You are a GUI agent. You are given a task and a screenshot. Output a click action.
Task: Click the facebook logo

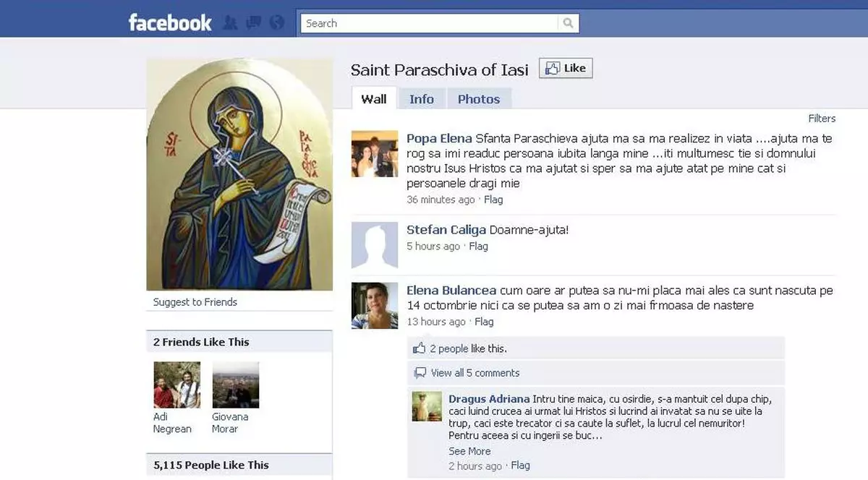169,22
